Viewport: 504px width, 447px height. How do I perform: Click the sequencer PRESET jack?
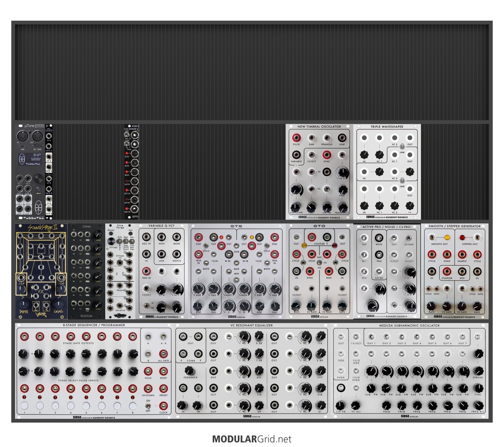click(x=163, y=388)
